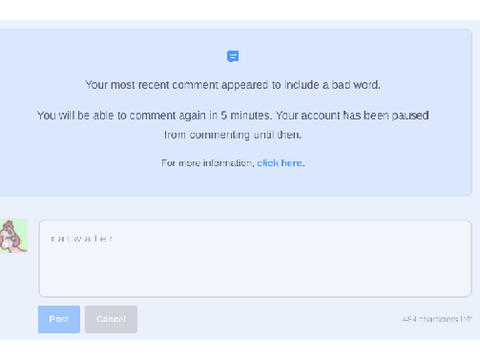Click the "from commenting until then" line
Screen dimensions: 480x360
coord(233,135)
